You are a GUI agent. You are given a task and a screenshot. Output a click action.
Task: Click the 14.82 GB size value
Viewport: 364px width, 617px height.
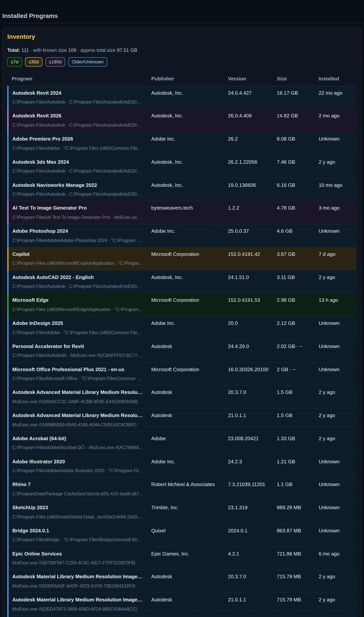pos(287,116)
